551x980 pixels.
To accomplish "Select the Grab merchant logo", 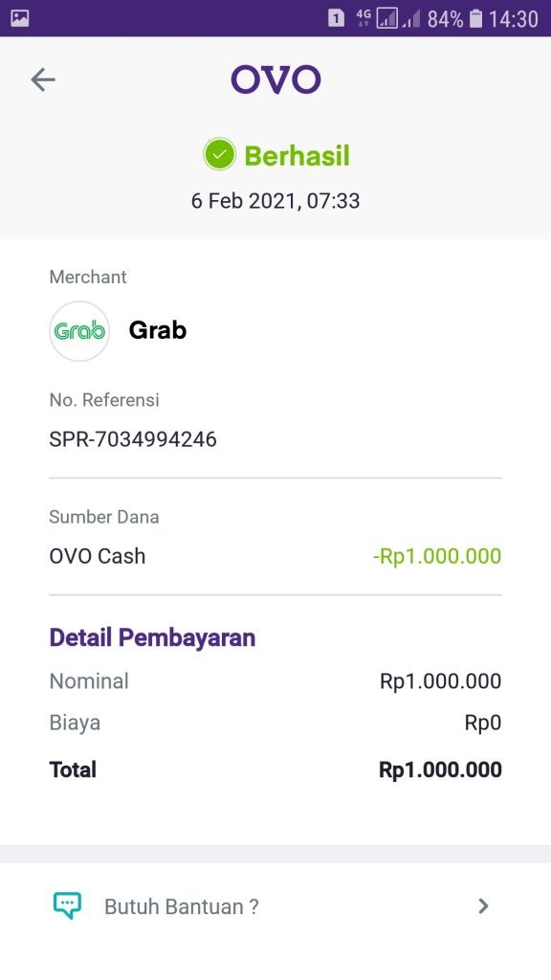I will click(x=79, y=331).
